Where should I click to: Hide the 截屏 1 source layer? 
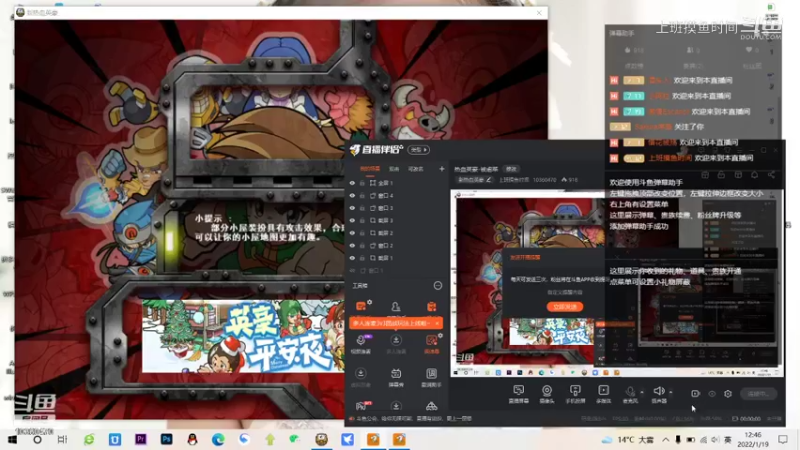352,258
